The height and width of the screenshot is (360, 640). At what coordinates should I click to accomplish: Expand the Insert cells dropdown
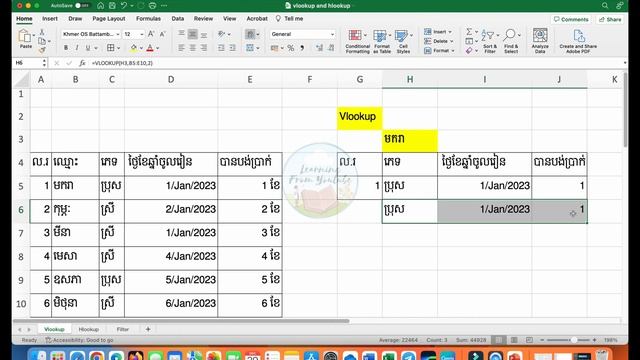click(450, 32)
